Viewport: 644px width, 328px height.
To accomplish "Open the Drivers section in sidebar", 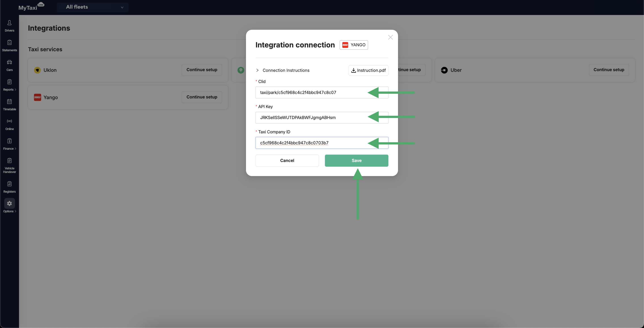I will (9, 26).
